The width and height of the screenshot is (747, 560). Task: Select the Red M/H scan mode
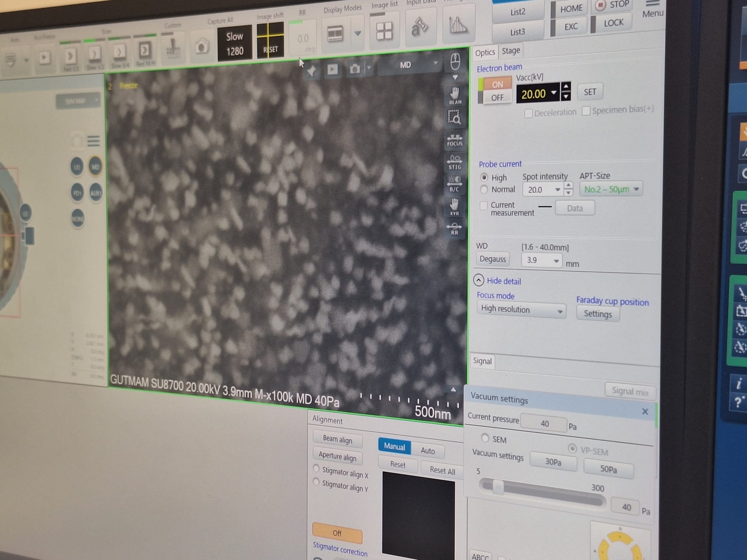(x=145, y=50)
